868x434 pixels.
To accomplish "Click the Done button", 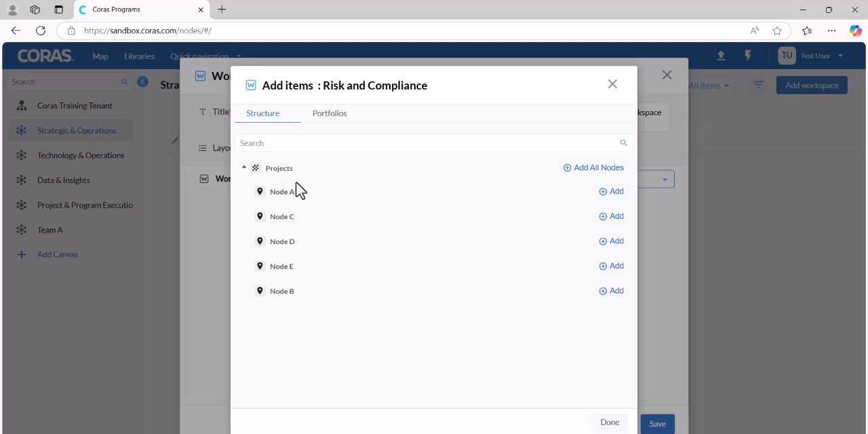I will pyautogui.click(x=610, y=422).
